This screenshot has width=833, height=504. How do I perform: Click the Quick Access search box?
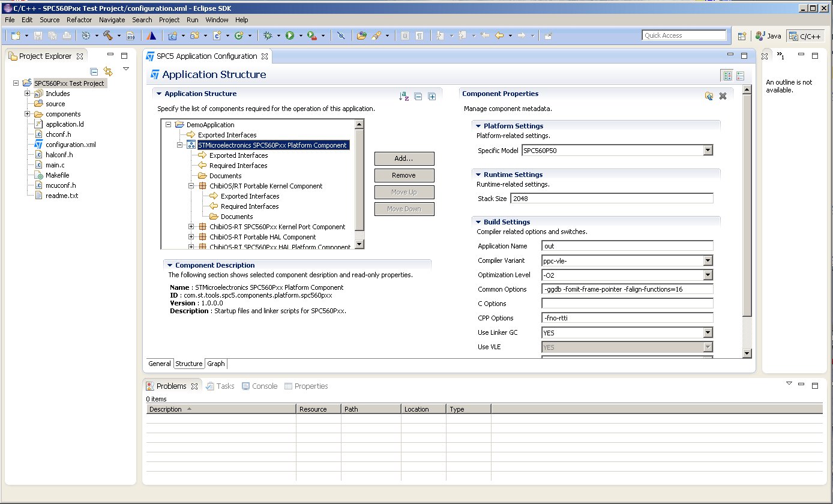pyautogui.click(x=684, y=35)
